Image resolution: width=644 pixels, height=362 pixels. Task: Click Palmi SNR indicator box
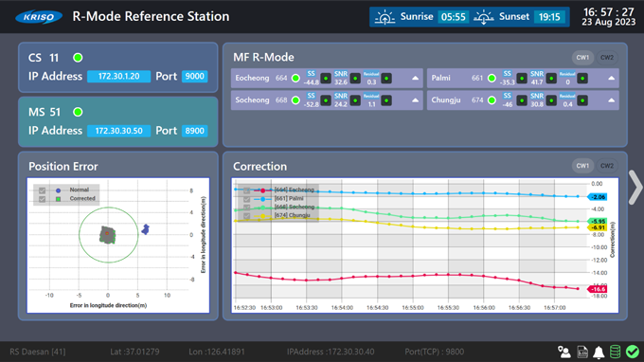pos(551,78)
